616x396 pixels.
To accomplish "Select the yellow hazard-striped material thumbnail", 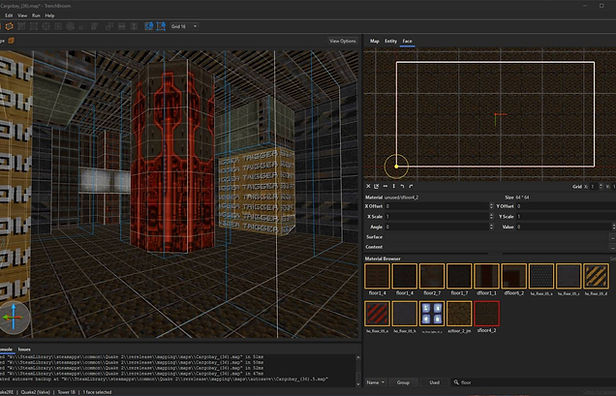I will click(x=596, y=276).
